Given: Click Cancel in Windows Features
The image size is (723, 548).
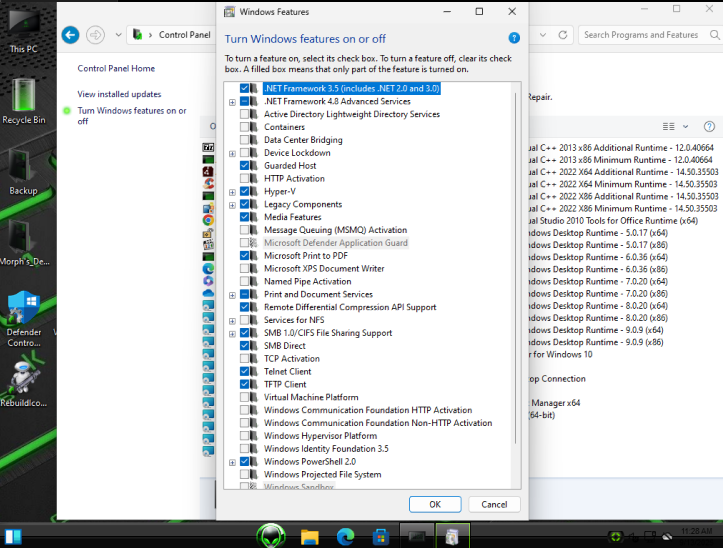Looking at the screenshot, I should (x=494, y=504).
